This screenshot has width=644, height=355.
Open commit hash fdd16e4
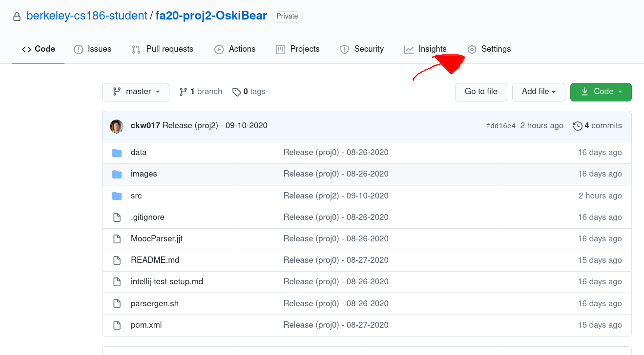[x=501, y=126]
